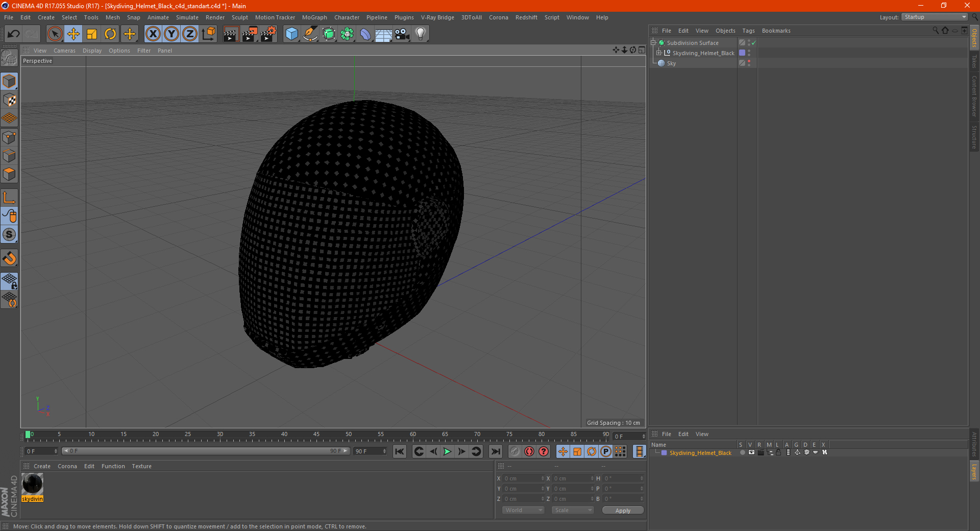The image size is (980, 531).
Task: Open the Array modeling objects icon
Action: [x=347, y=34]
